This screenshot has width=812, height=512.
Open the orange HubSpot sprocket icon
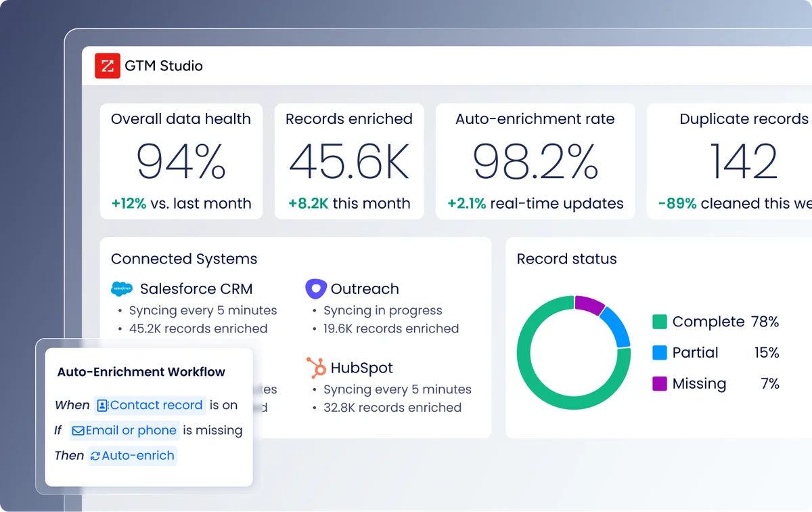(315, 368)
